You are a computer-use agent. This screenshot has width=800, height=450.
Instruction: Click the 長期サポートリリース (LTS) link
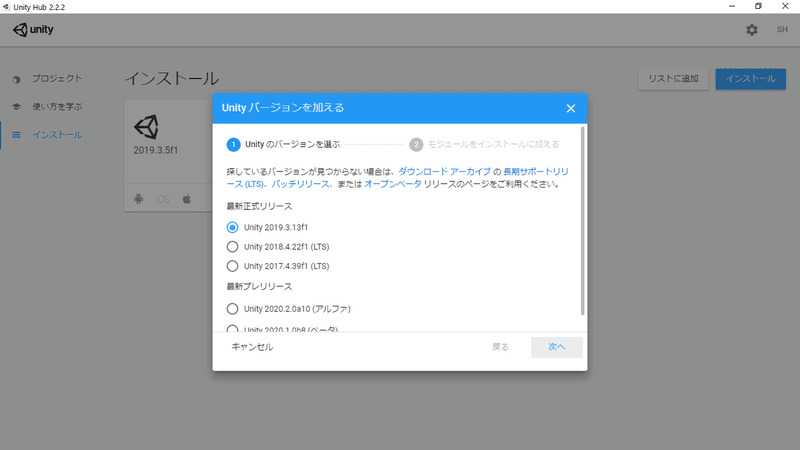click(x=536, y=171)
